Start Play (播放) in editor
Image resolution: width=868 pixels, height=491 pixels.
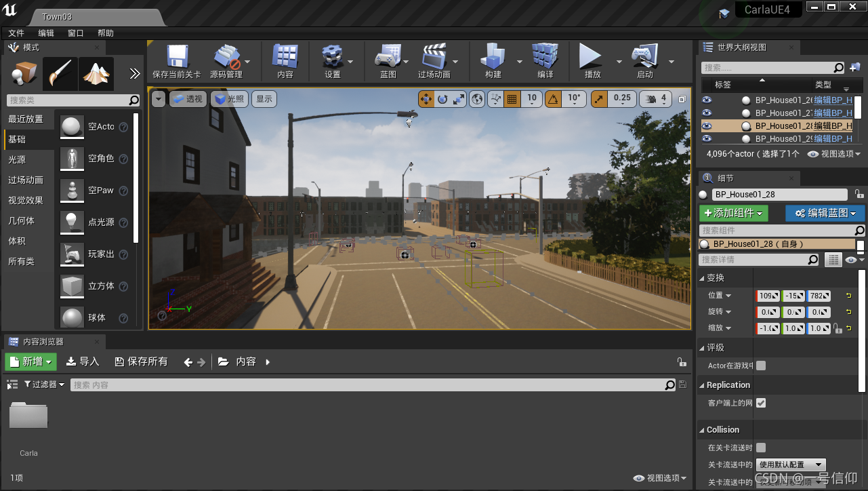pyautogui.click(x=590, y=57)
